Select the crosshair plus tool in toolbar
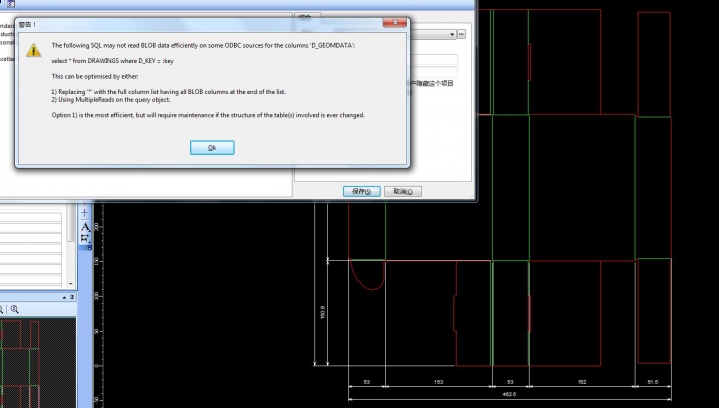Viewport: 719px width, 408px height. [x=85, y=213]
